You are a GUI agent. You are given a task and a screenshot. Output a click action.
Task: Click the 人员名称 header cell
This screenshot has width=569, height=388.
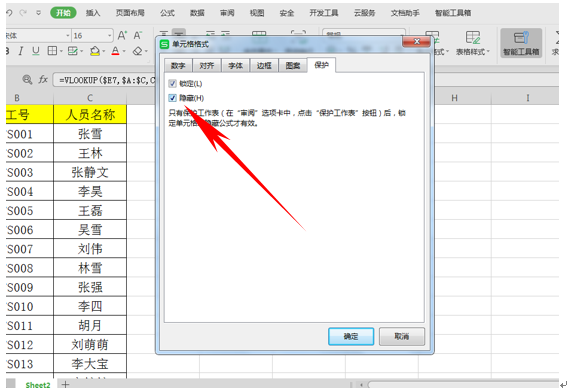(x=90, y=115)
